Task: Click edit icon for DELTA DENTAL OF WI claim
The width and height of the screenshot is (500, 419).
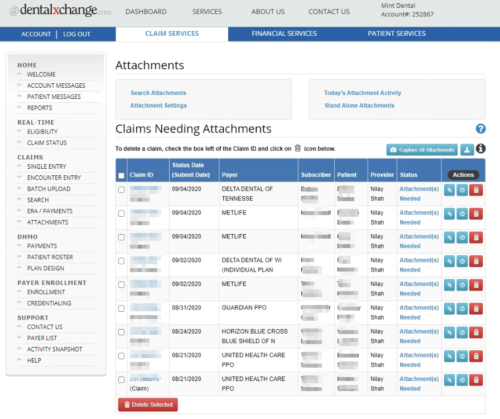Action: 449,261
